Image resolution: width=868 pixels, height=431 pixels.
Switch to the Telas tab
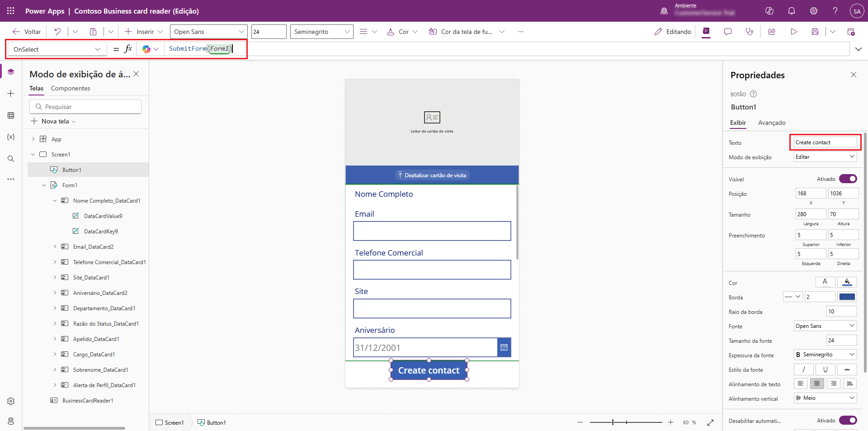[x=37, y=88]
